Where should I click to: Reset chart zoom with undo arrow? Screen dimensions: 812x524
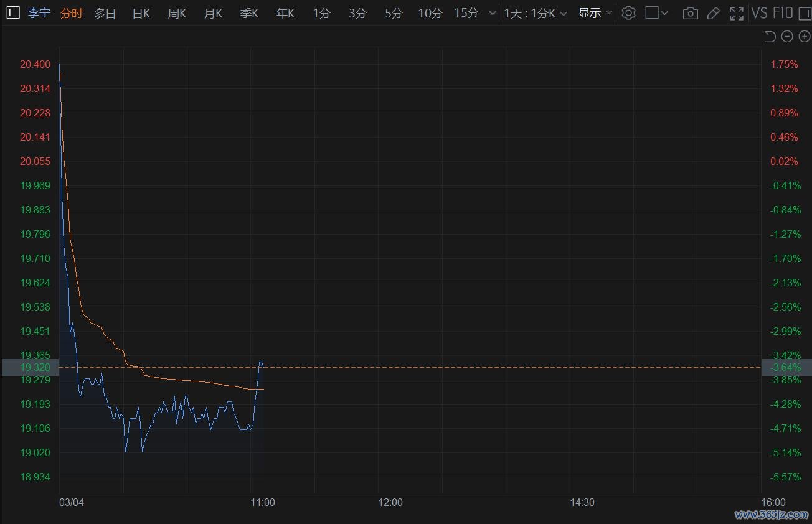(x=770, y=37)
